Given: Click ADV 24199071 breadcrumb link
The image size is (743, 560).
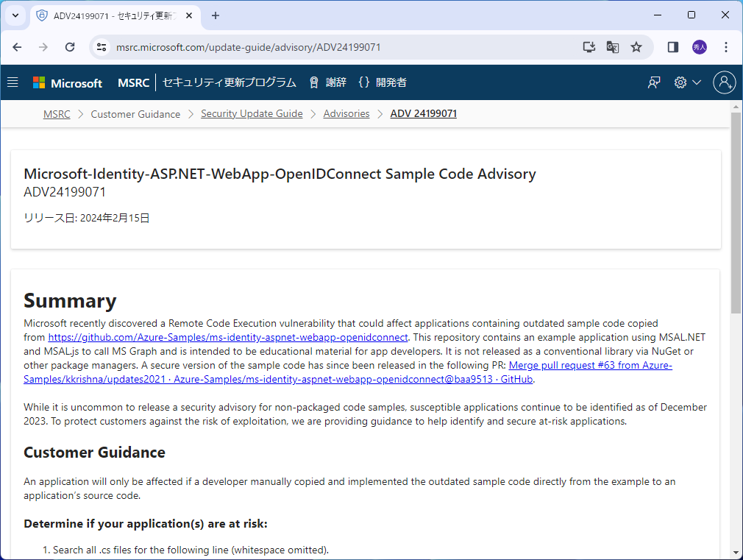Looking at the screenshot, I should 424,114.
